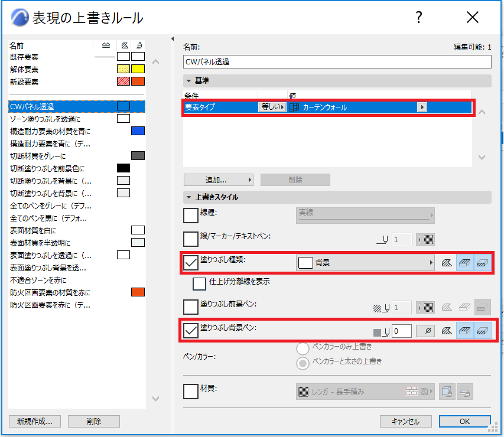Collapse the 上書きスタイル section

tap(189, 197)
